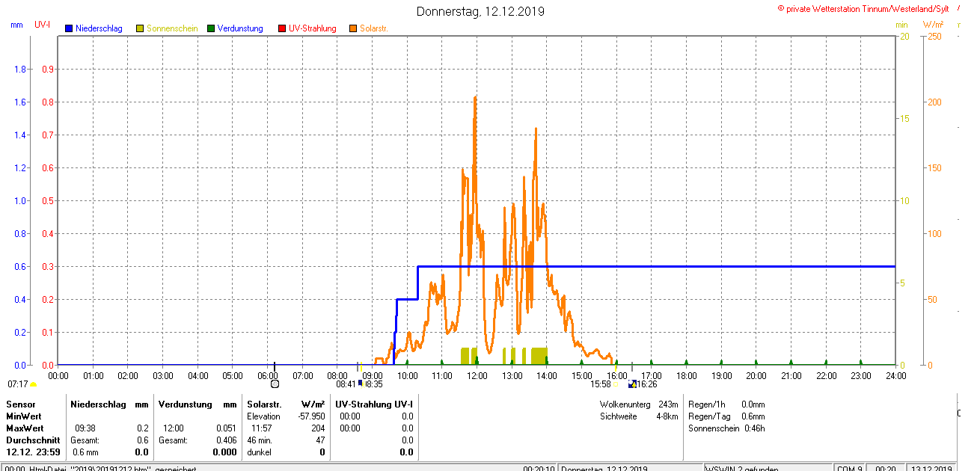Click the MaxWert row header
980x471 pixels.
pos(25,428)
